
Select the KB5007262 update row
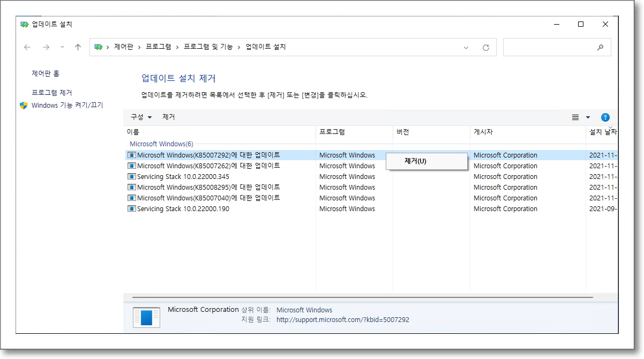(371, 166)
